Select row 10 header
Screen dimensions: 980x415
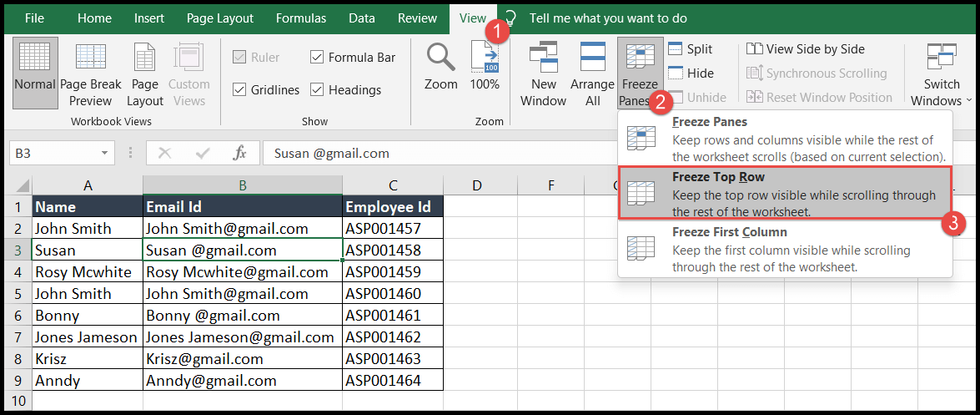pos(18,401)
